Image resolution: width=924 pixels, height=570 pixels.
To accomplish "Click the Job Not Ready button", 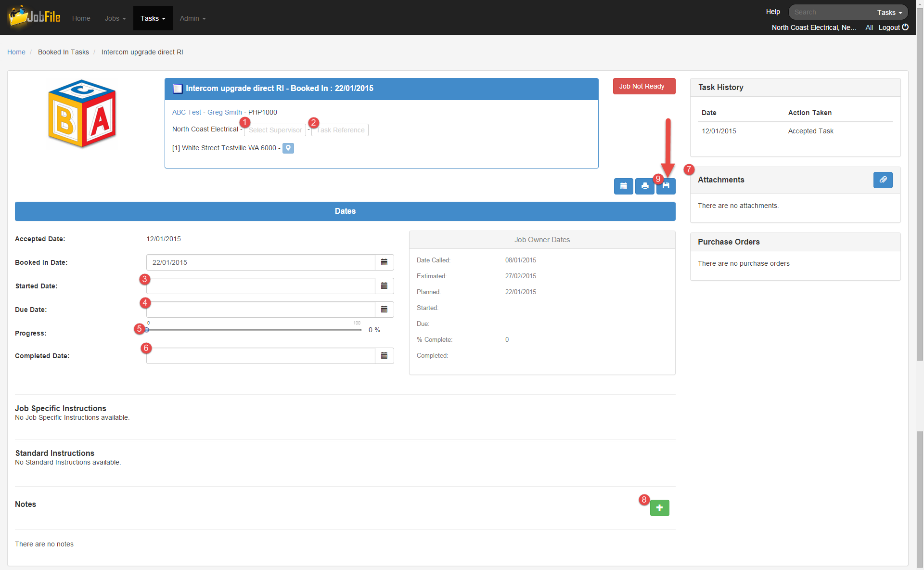I will click(x=644, y=86).
